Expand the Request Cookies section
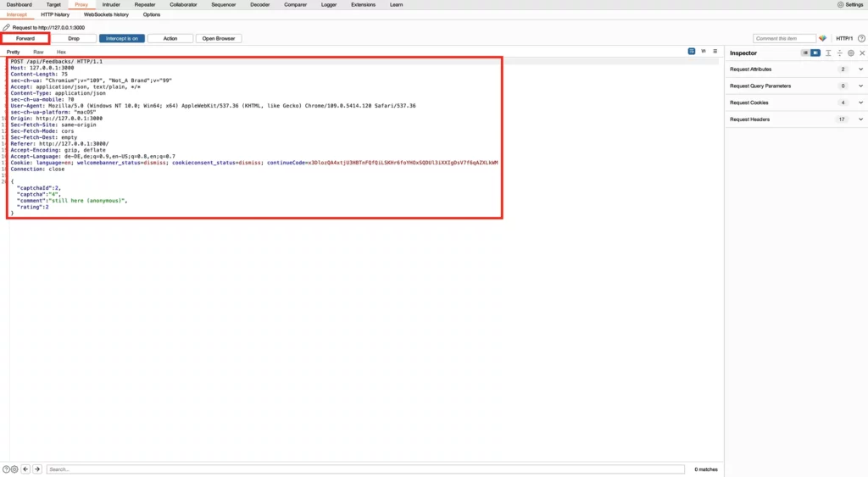Viewport: 868px width, 477px height. pyautogui.click(x=861, y=103)
